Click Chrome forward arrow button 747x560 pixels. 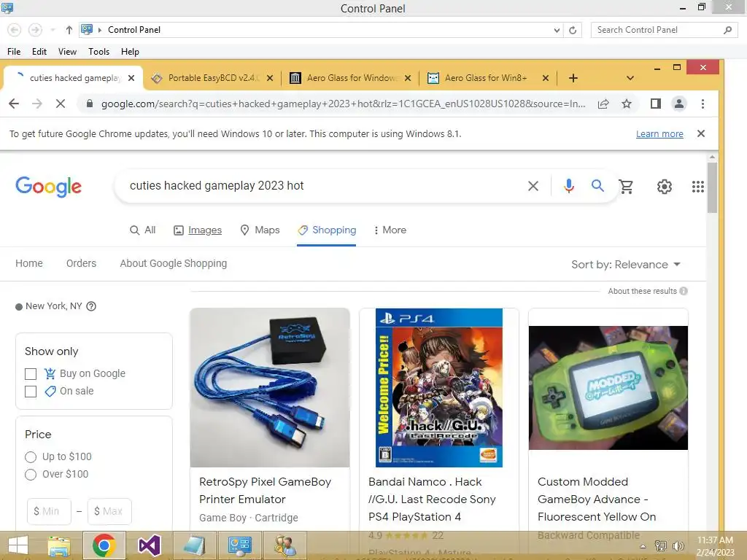click(37, 104)
